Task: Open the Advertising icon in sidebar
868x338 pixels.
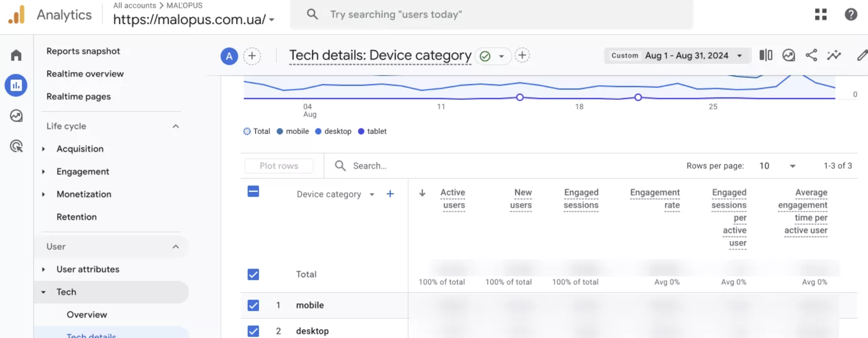Action: point(16,146)
